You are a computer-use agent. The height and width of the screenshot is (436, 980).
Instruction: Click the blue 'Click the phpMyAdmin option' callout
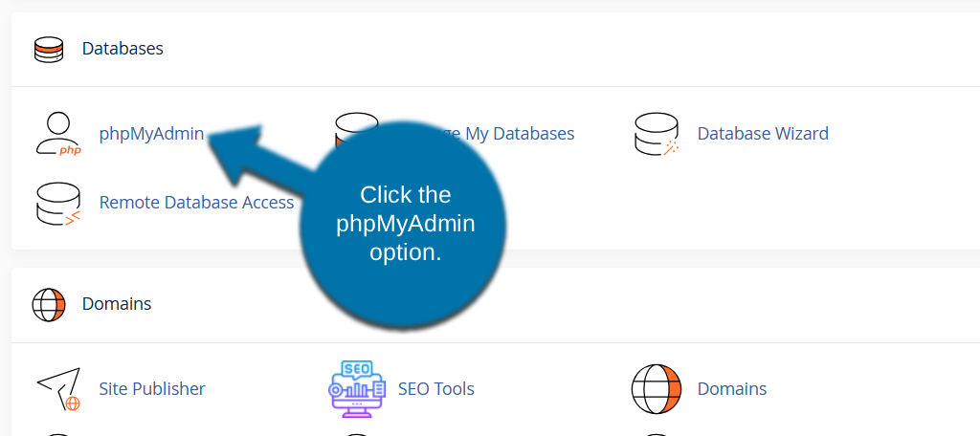point(404,229)
